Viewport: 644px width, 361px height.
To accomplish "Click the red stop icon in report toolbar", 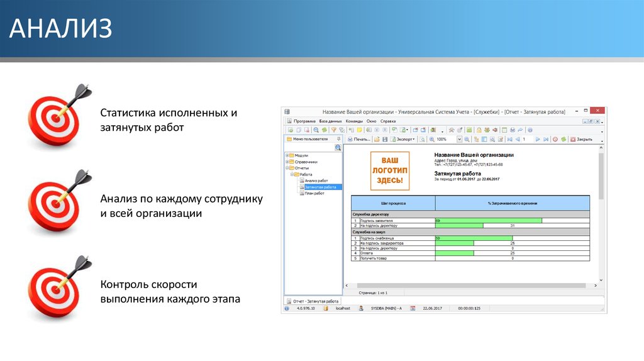I will [x=555, y=139].
